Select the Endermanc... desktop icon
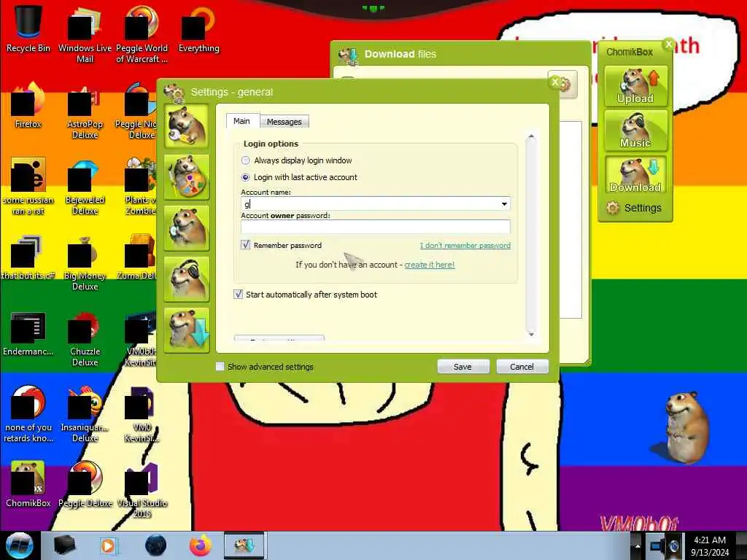The image size is (747, 560). (28, 333)
